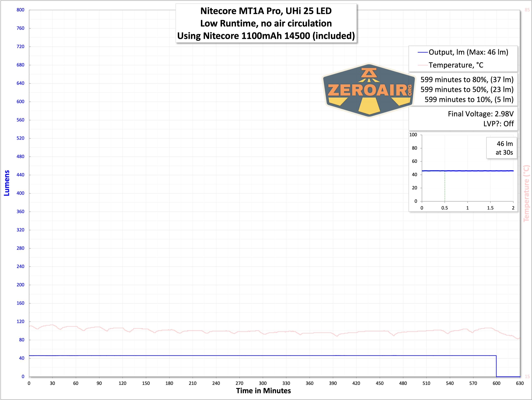Click the 300 tick label on time axis
532x400 pixels.
[x=263, y=383]
